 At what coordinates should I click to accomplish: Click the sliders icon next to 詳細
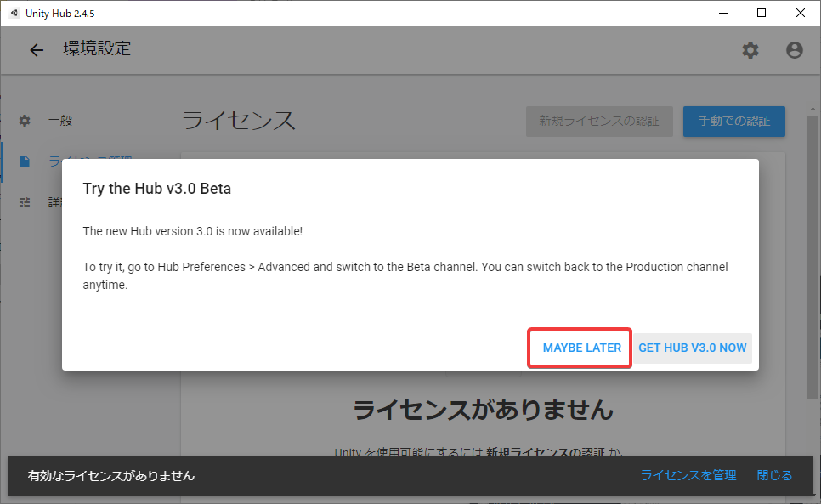[x=24, y=201]
